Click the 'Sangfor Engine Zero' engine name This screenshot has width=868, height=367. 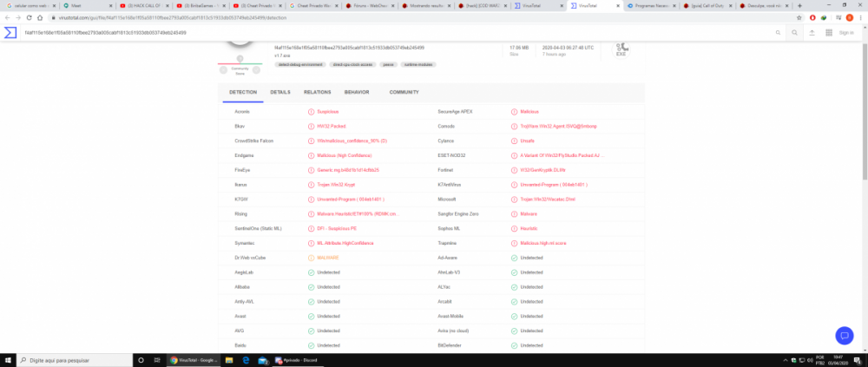click(x=457, y=213)
